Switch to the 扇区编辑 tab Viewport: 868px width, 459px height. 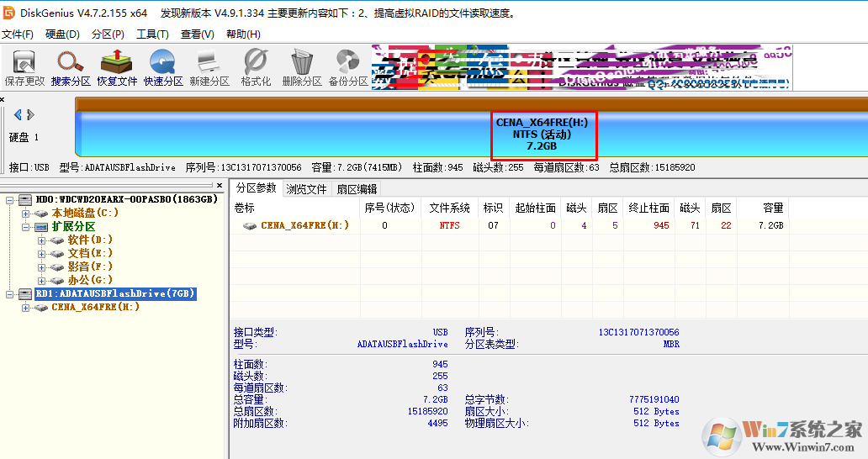pos(357,189)
